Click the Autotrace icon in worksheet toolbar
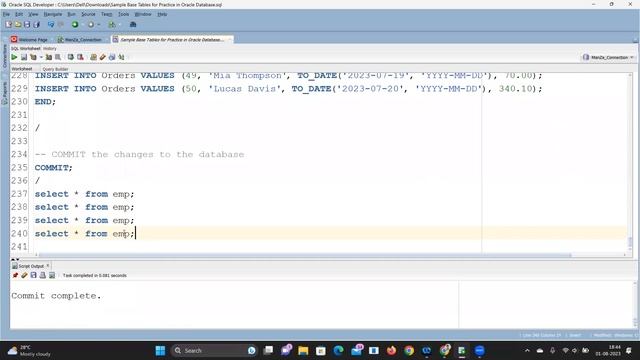Image resolution: width=640 pixels, height=360 pixels. [49, 57]
